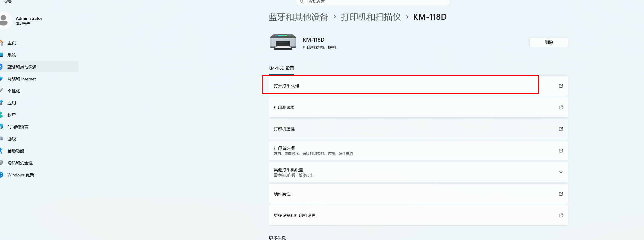The image size is (644, 240).
Task: Click the Home (主页) house icon
Action: point(2,43)
